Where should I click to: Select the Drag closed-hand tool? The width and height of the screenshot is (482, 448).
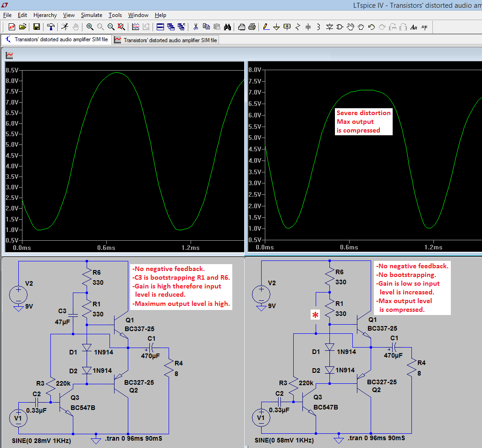[361, 27]
